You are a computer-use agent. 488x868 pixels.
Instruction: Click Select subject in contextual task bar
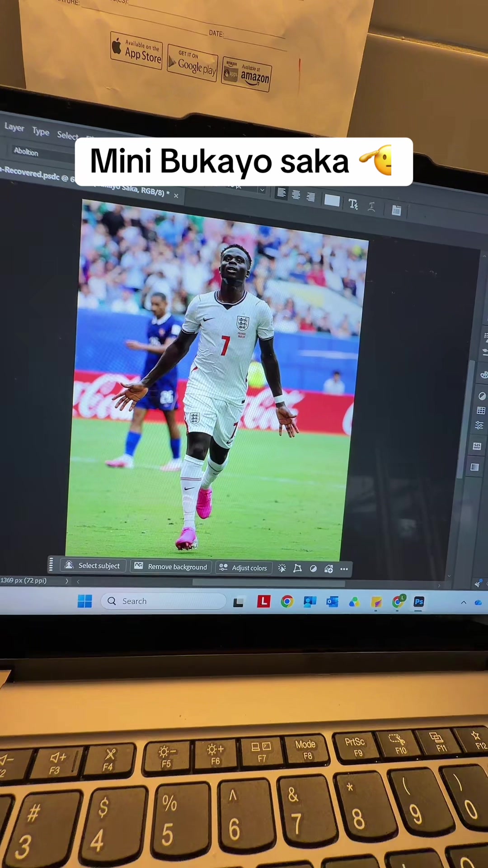tap(93, 566)
